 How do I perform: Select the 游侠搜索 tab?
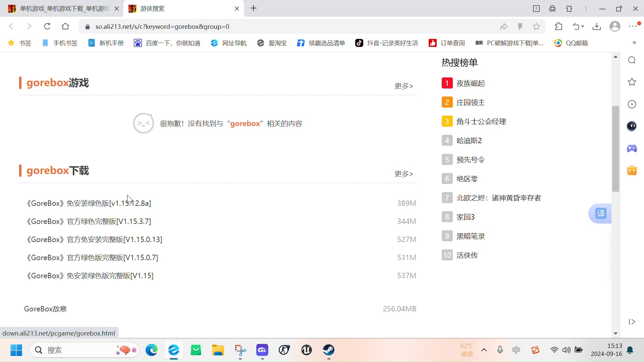[x=183, y=9]
